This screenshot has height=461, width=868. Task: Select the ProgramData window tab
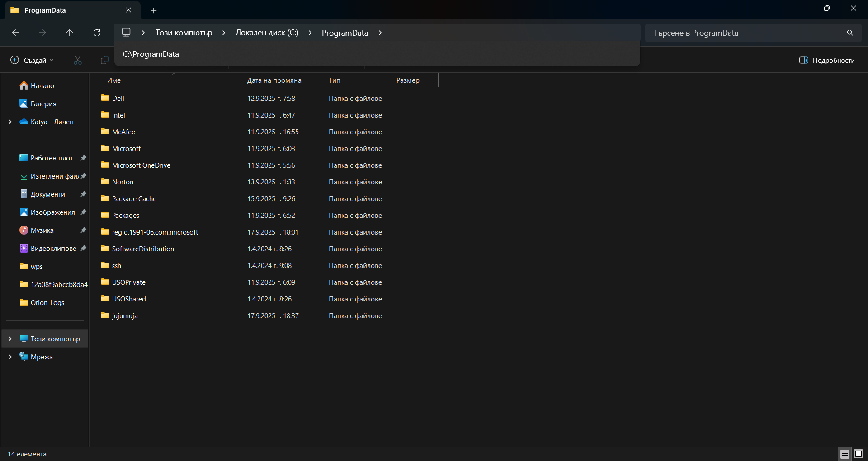coord(72,10)
